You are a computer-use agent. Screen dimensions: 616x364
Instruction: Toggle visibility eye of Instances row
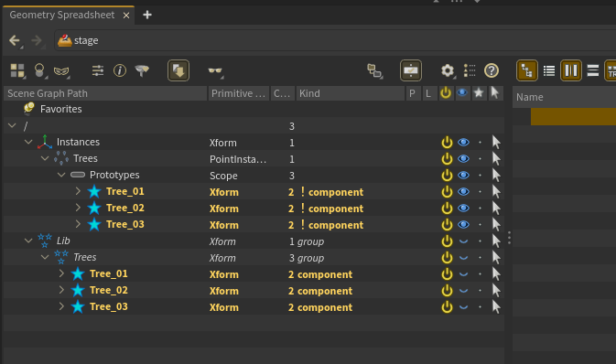463,142
